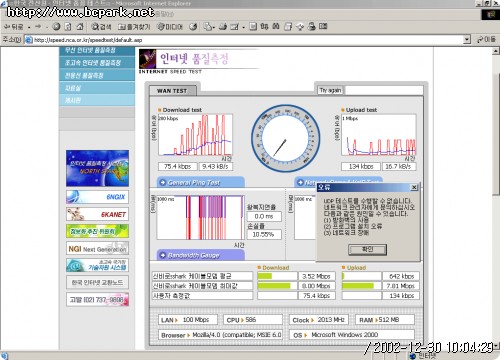Click the Bandwidth Gauge arrow icon
500x360 pixels.
tap(163, 255)
